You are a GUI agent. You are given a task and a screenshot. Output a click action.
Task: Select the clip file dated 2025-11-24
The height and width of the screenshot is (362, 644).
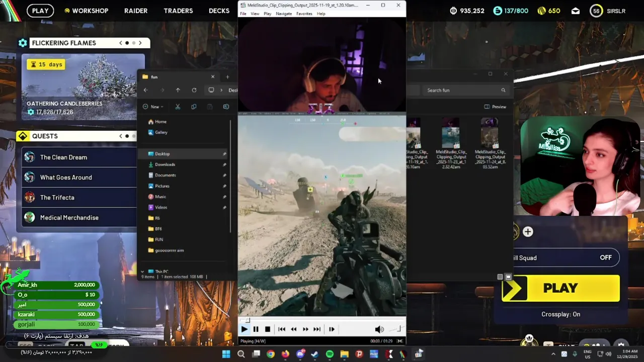pos(490,144)
